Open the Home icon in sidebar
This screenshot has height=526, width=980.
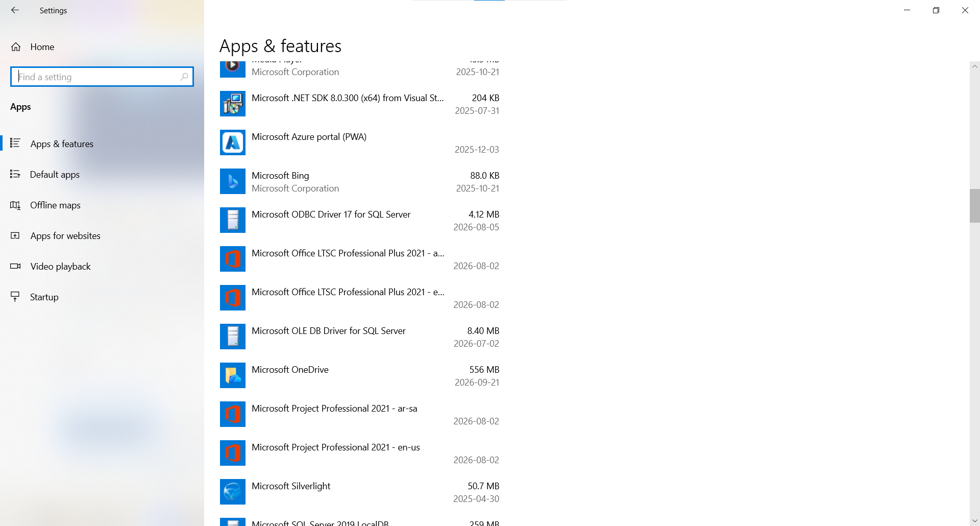(16, 47)
